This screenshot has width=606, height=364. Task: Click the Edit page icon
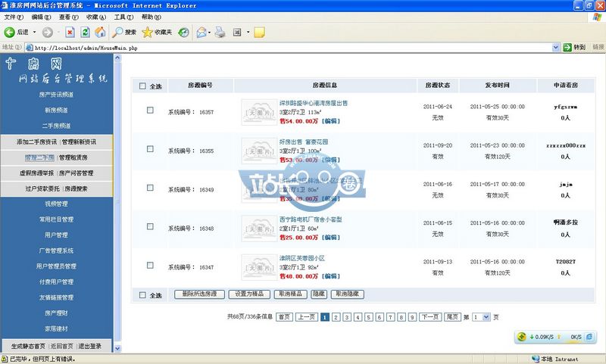coord(237,33)
